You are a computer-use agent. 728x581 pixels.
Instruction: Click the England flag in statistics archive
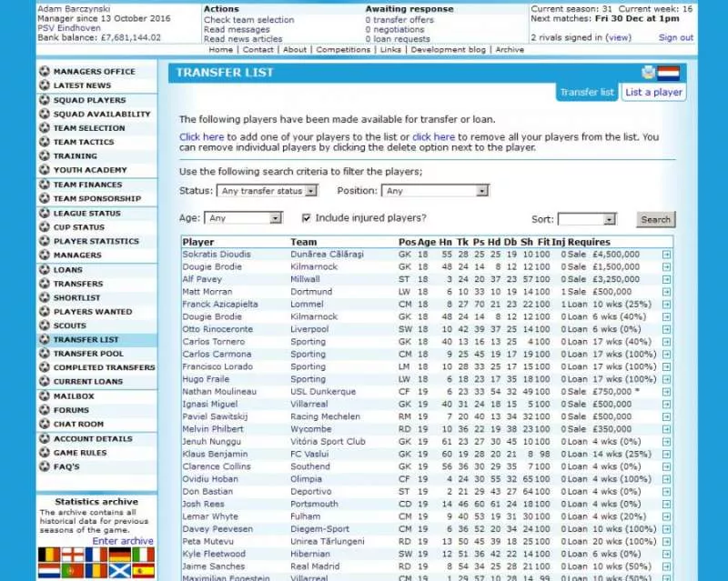pyautogui.click(x=72, y=554)
